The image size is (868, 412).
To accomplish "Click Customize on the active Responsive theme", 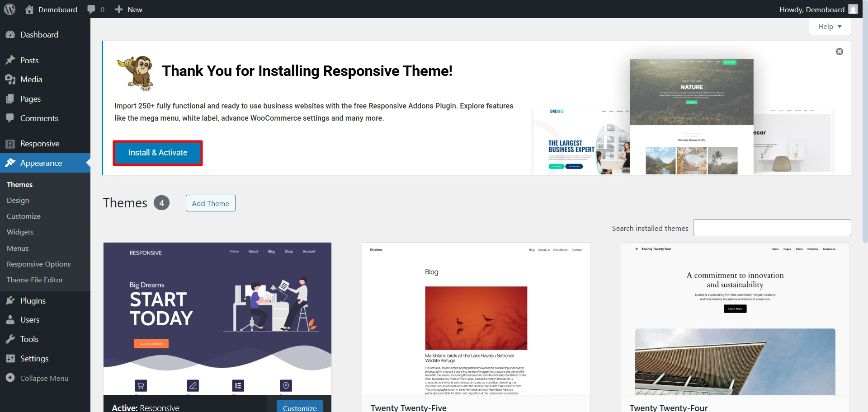I will pos(300,406).
